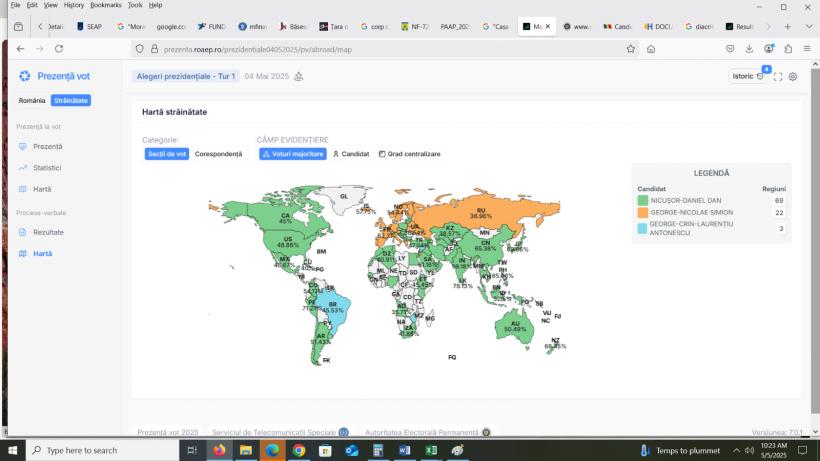Open Outlook from the taskbar
Viewport: 820px width, 461px height.
point(352,450)
